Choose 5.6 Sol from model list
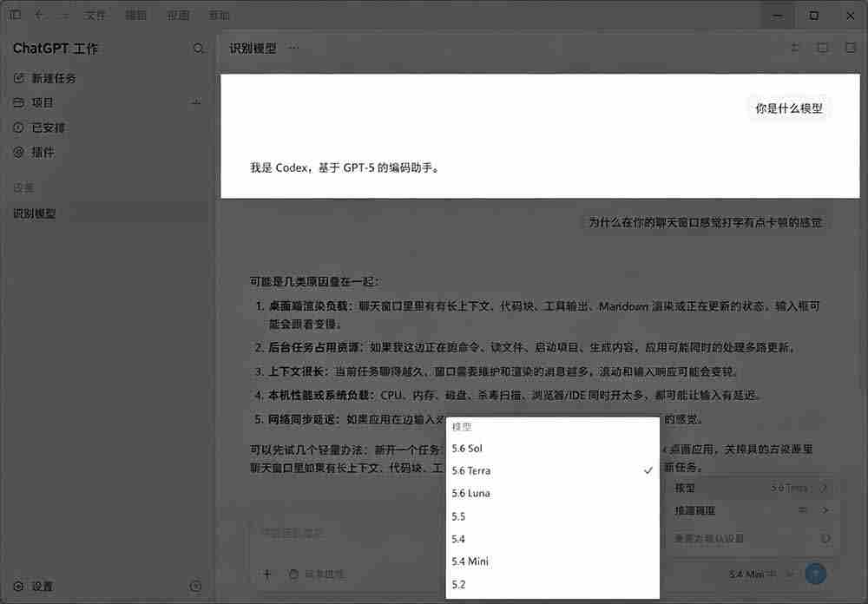 coord(552,449)
